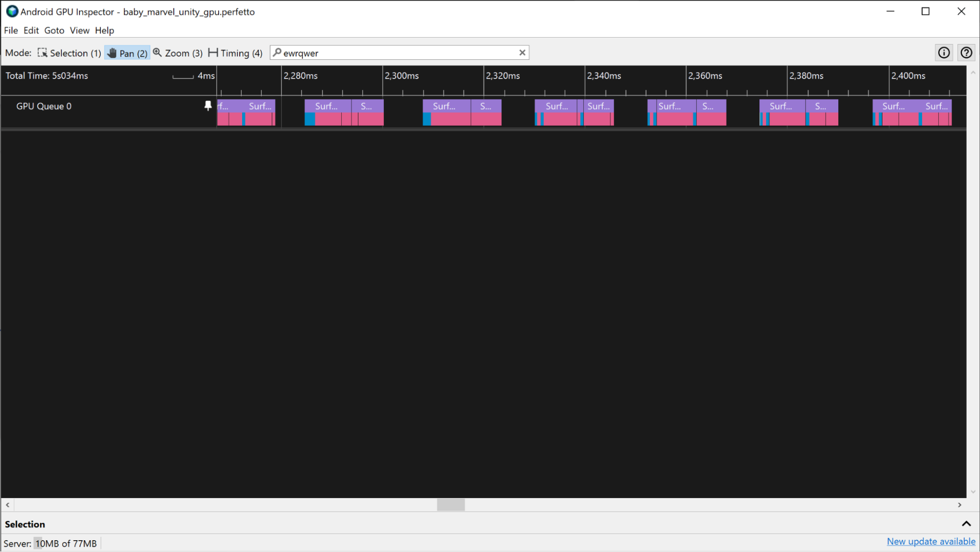
Task: Click New update available link
Action: pyautogui.click(x=931, y=541)
